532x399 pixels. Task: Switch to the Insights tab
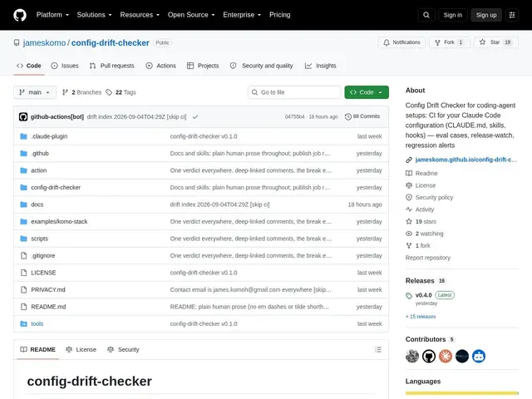click(320, 66)
